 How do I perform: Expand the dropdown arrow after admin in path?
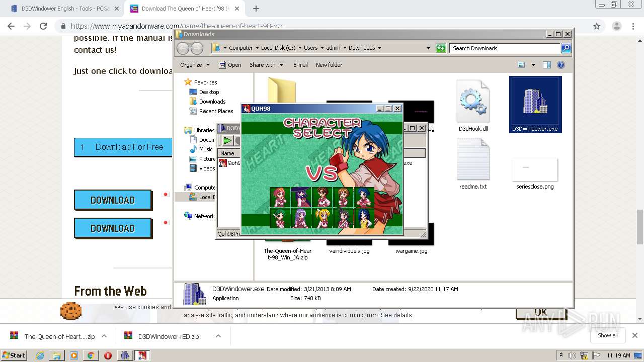344,48
